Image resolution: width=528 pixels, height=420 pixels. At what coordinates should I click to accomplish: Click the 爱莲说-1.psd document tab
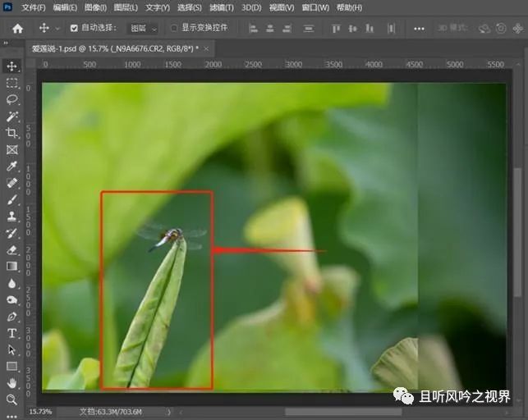[x=115, y=48]
